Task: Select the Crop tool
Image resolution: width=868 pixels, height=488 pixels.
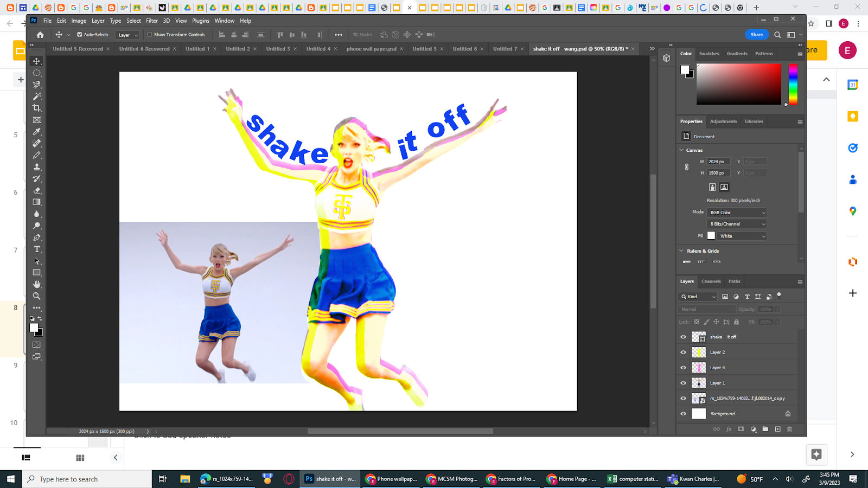Action: point(37,108)
